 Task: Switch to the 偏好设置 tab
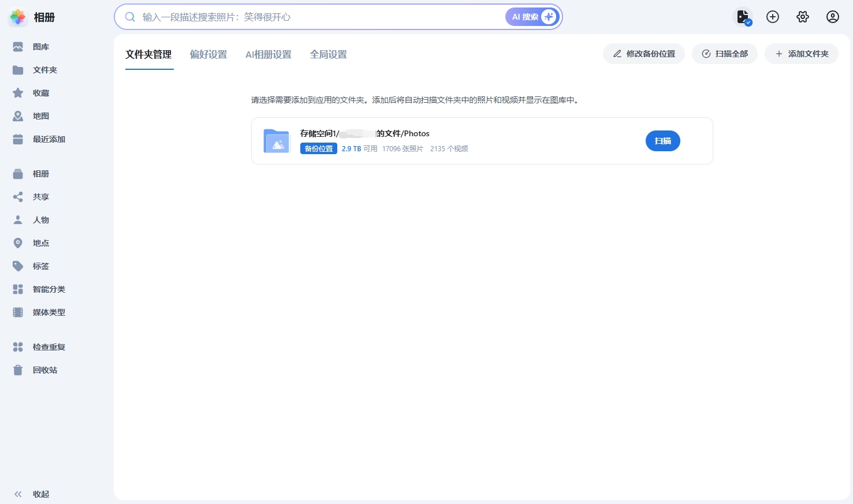click(x=208, y=54)
